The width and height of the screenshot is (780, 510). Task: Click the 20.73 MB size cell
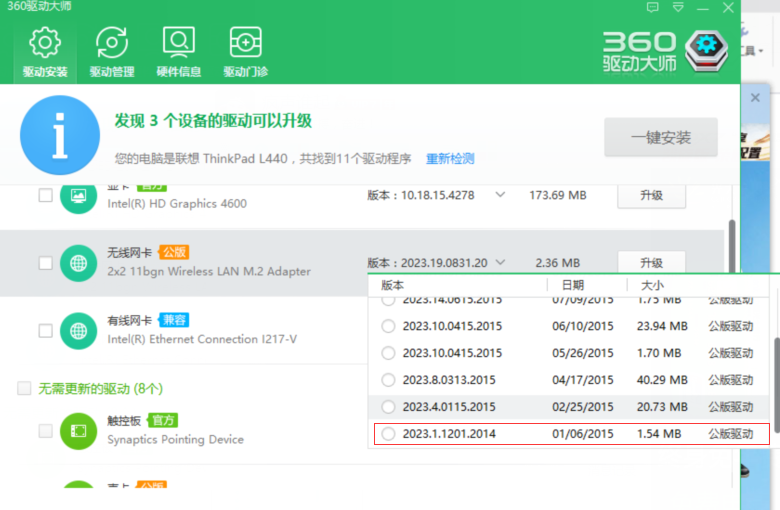click(662, 407)
